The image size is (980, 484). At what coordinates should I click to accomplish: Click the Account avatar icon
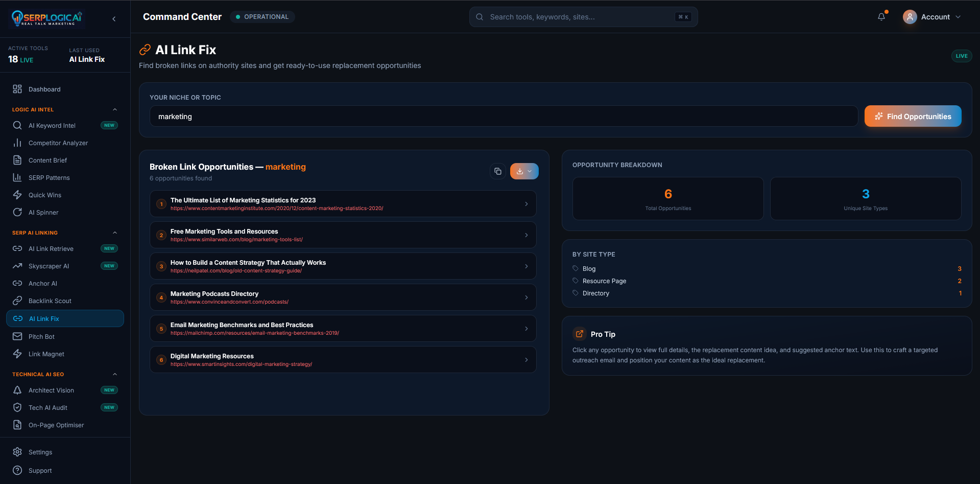click(x=910, y=17)
